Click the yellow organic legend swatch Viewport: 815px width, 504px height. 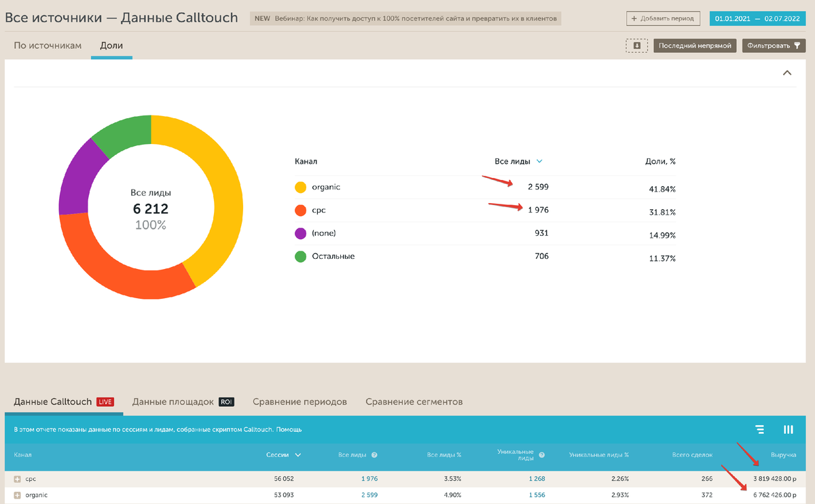300,187
